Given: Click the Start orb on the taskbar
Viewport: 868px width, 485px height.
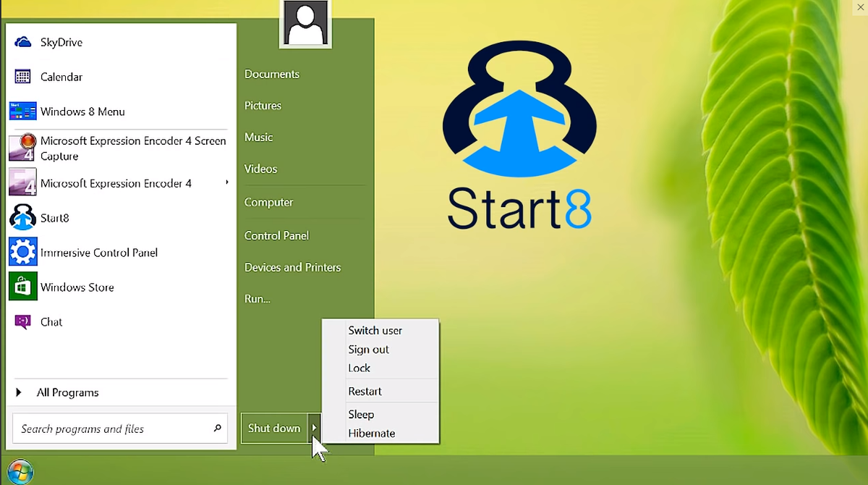Looking at the screenshot, I should click(20, 471).
